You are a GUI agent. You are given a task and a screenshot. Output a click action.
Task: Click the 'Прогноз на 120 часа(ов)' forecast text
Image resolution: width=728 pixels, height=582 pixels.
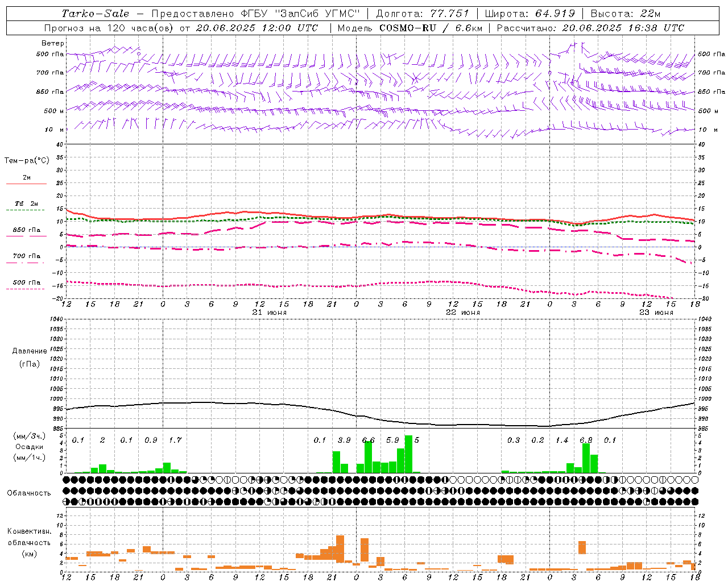pos(110,28)
